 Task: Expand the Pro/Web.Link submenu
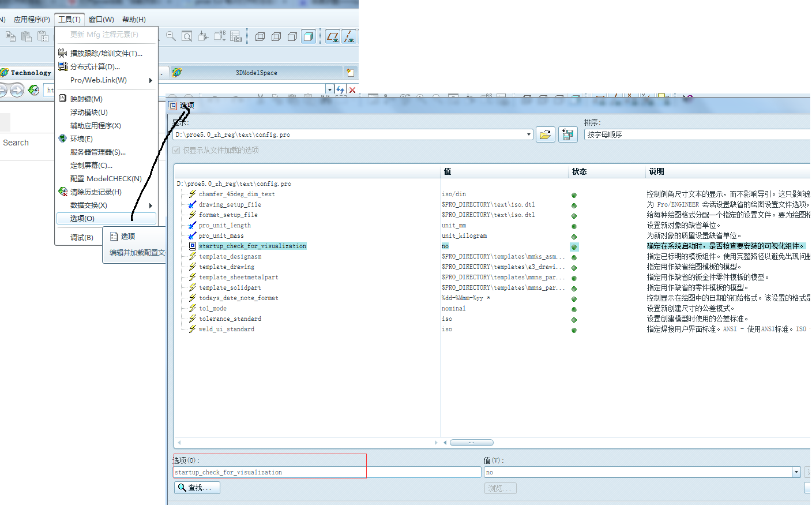[x=151, y=80]
